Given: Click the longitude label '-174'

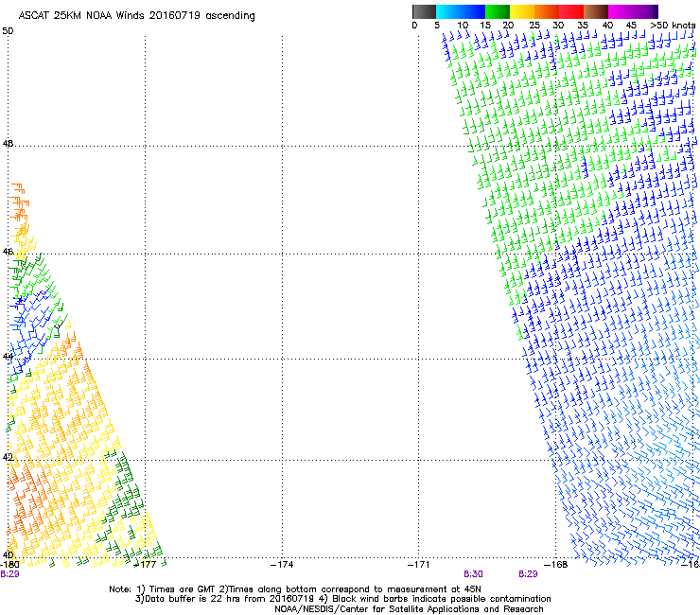Looking at the screenshot, I should point(282,565).
